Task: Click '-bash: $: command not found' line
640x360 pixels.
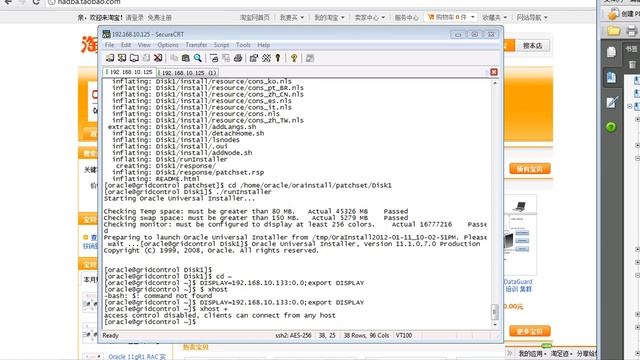Action: 158,296
